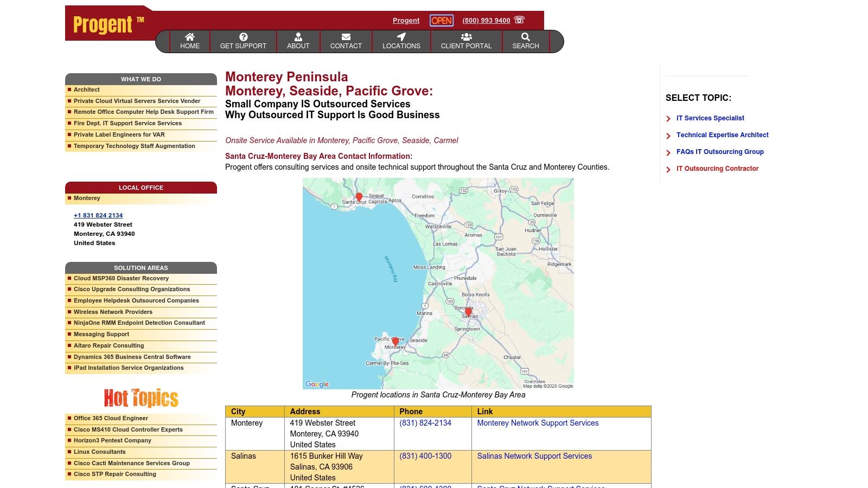Click the telephone icon in header
The image size is (868, 488).
click(519, 20)
